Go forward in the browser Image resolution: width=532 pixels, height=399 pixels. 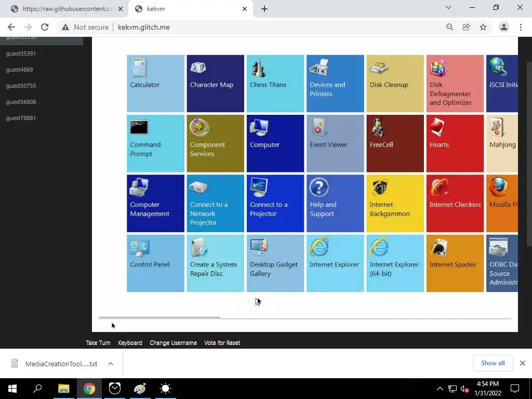pos(28,27)
